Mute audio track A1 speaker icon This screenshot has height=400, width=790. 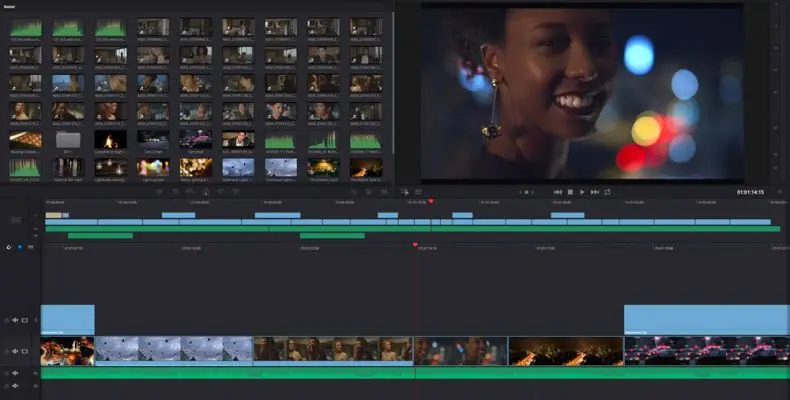[x=15, y=373]
